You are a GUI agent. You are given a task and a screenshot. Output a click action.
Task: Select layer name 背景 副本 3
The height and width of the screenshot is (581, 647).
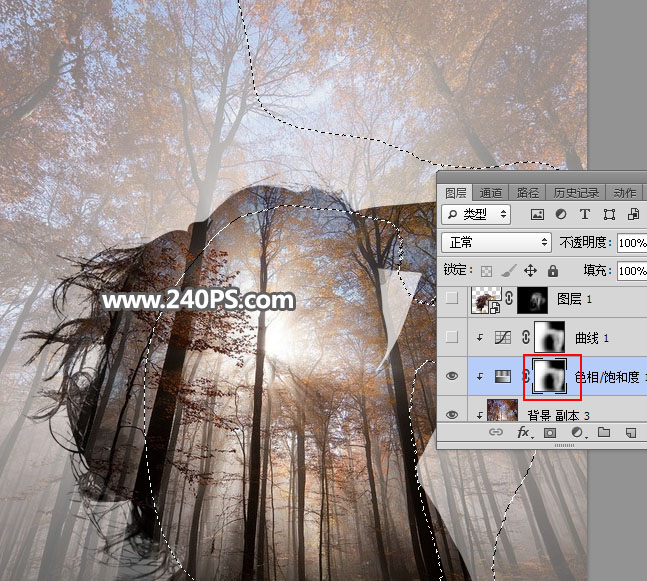(558, 416)
